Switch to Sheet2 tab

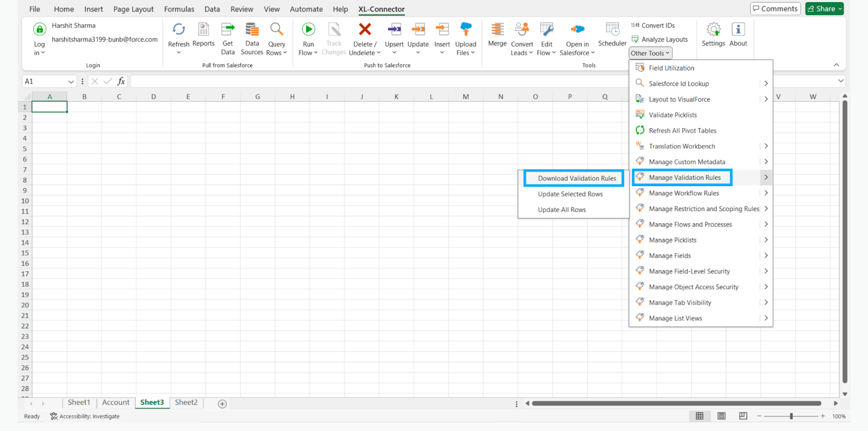[x=186, y=402]
